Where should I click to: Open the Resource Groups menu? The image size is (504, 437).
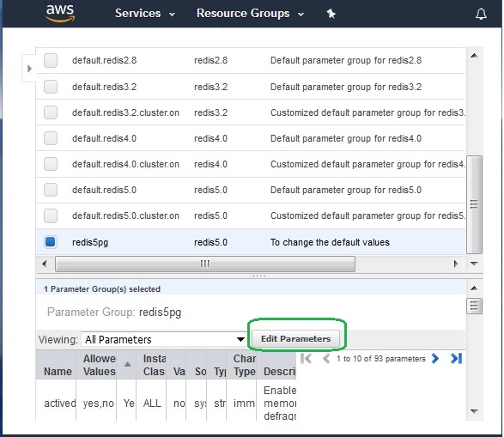coord(250,14)
